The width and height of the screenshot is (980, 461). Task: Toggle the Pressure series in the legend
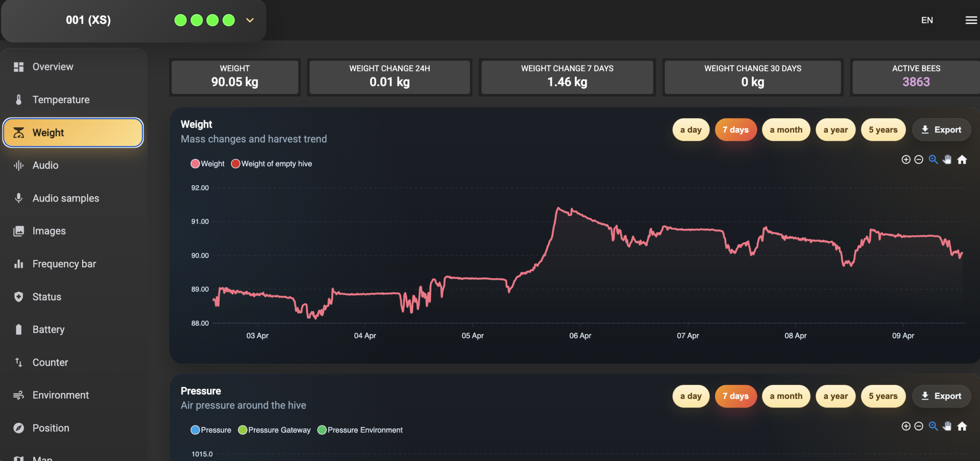[x=211, y=430]
